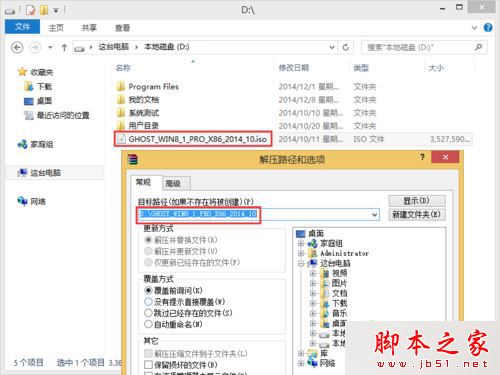Open Explorer help question mark icon
The height and width of the screenshot is (375, 500).
tap(488, 28)
